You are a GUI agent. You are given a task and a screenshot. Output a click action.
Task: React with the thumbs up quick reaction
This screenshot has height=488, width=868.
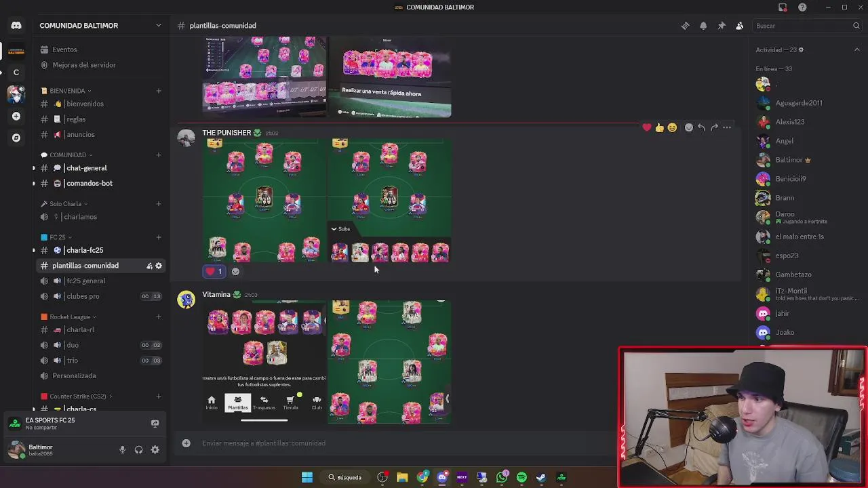659,127
